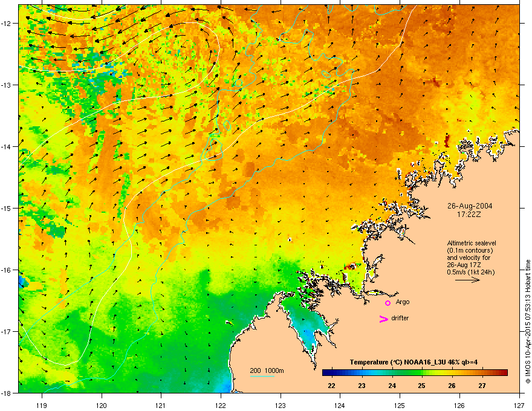Viewport: 532px width, 411px height.
Task: Click the latitude axis label -16
Action: coord(6,270)
